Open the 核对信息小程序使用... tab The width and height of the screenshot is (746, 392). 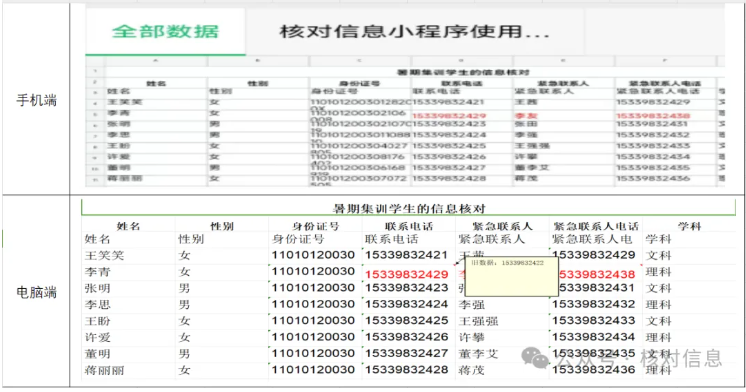(x=414, y=31)
